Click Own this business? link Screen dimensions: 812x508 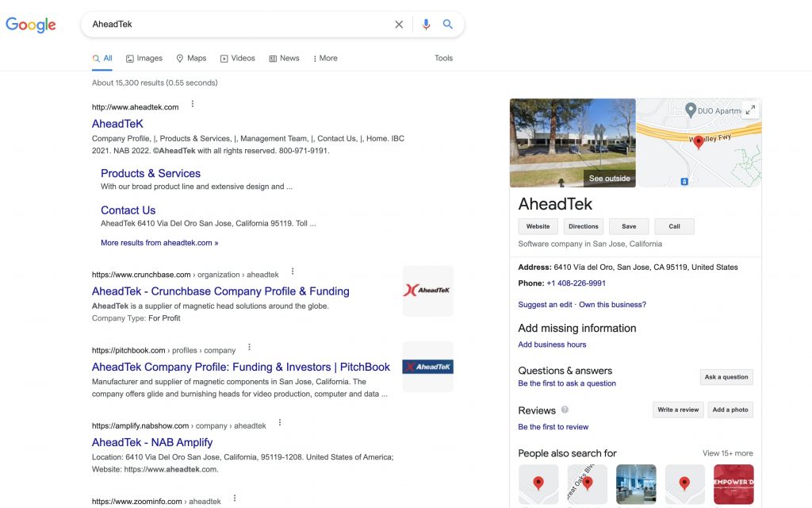point(613,305)
